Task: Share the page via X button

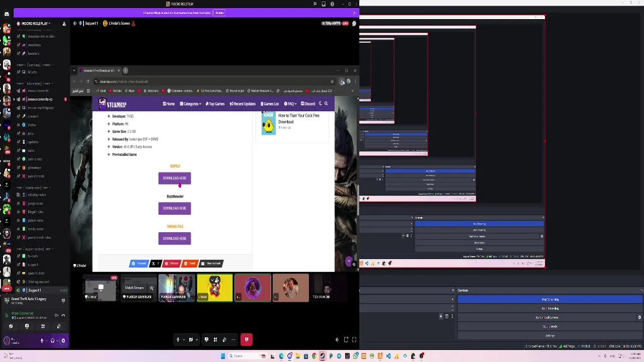Action: click(155, 263)
